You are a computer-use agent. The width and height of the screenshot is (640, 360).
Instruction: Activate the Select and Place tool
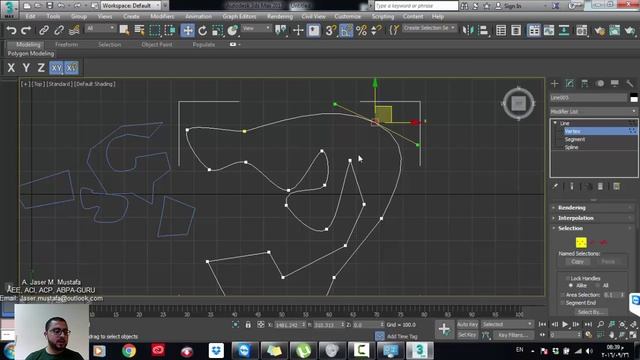(x=233, y=30)
